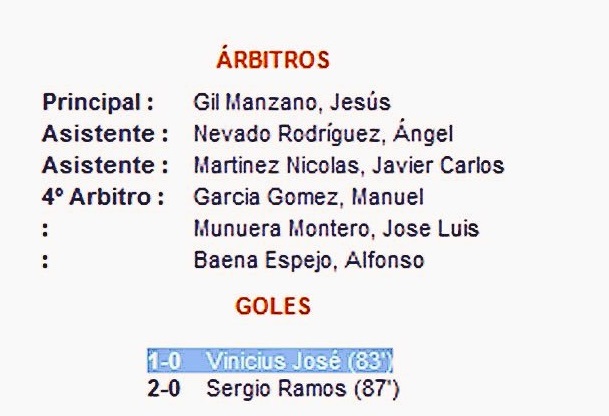Click Sergio Ramos (87') goal entry
Screen dimensions: 609x416
[x=303, y=388]
